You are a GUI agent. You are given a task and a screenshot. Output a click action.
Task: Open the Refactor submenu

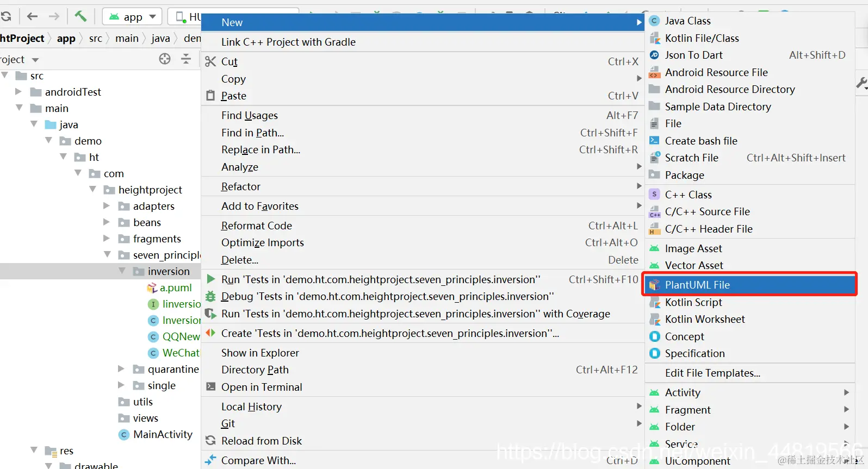[x=423, y=186]
